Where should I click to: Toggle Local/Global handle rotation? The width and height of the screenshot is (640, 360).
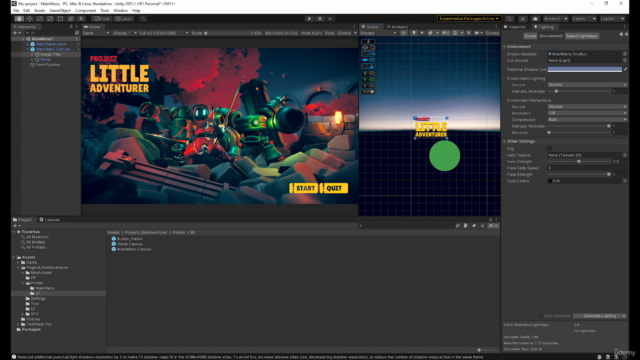coord(123,19)
